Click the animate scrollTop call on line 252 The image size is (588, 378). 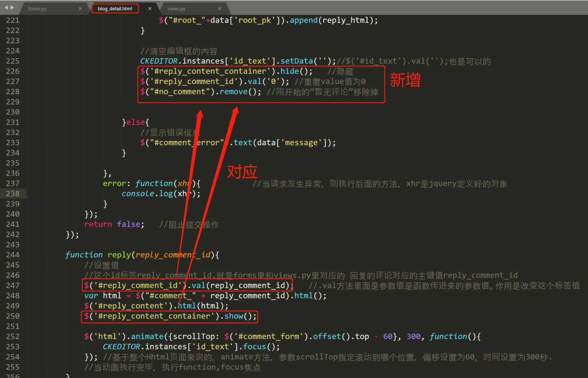coord(147,336)
